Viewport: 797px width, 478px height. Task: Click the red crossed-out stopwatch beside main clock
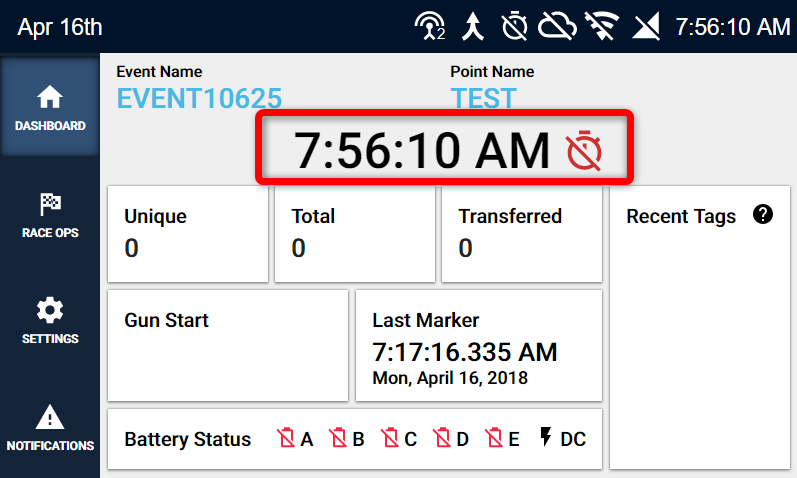(585, 150)
